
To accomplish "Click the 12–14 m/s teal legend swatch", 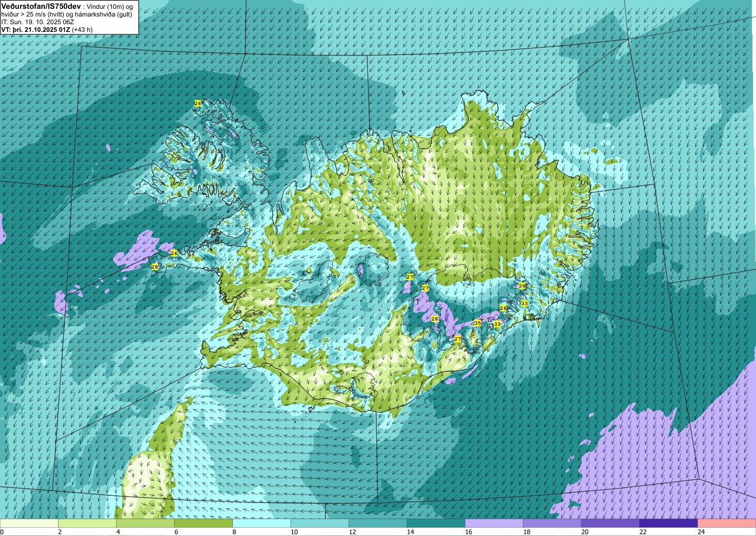I will pyautogui.click(x=378, y=524).
